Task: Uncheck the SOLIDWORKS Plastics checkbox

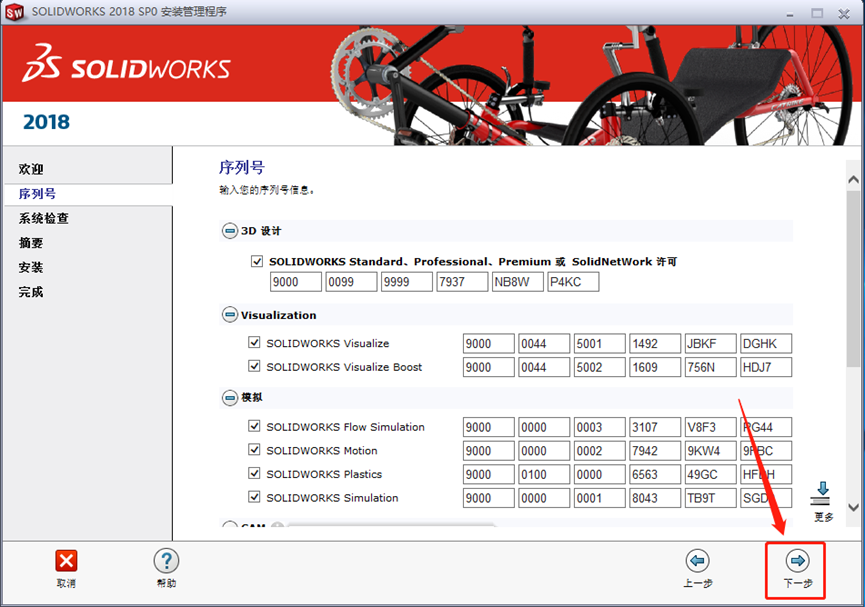Action: [x=253, y=474]
